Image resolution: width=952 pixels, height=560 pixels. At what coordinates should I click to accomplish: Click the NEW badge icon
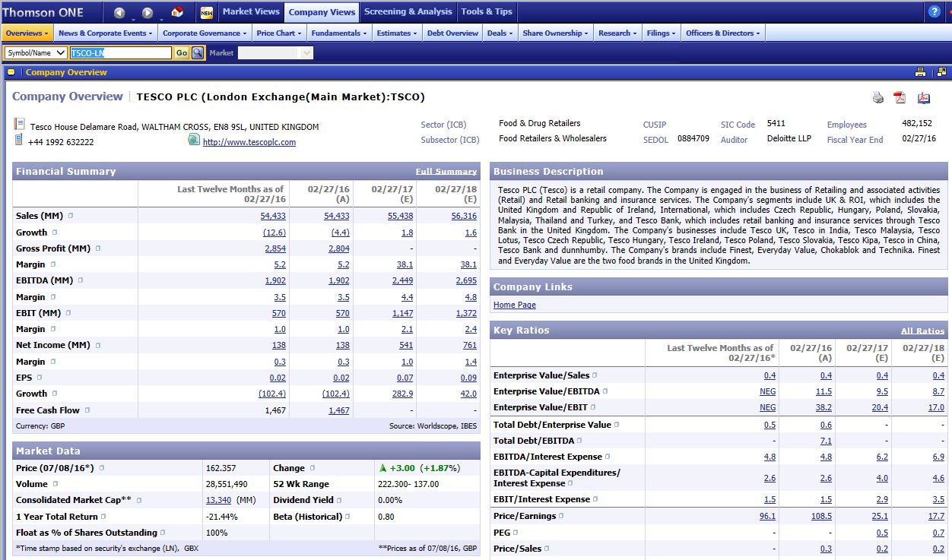click(206, 12)
